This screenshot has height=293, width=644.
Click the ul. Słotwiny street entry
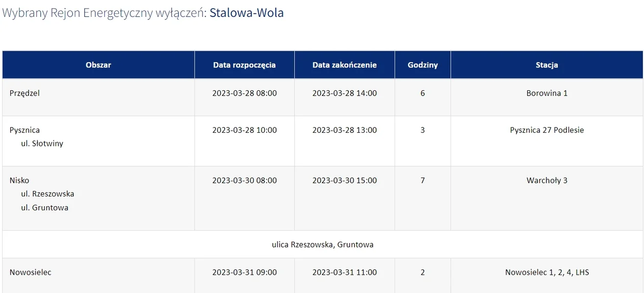click(x=42, y=143)
